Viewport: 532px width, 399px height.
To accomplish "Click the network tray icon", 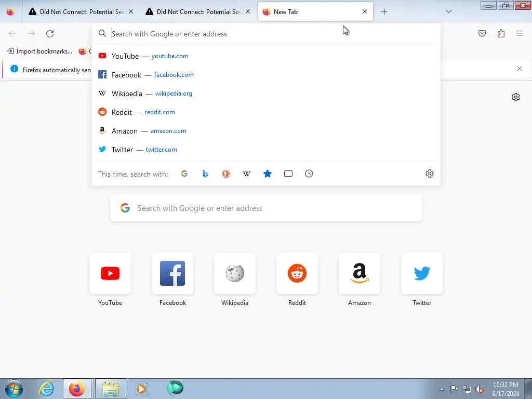I will pyautogui.click(x=467, y=390).
